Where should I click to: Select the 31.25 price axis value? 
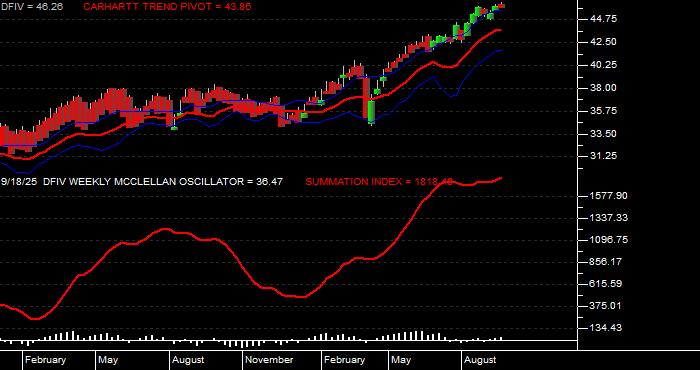pyautogui.click(x=603, y=156)
